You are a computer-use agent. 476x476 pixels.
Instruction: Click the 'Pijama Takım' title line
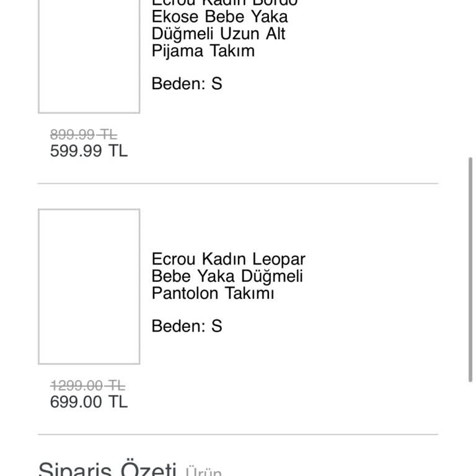[x=203, y=51]
